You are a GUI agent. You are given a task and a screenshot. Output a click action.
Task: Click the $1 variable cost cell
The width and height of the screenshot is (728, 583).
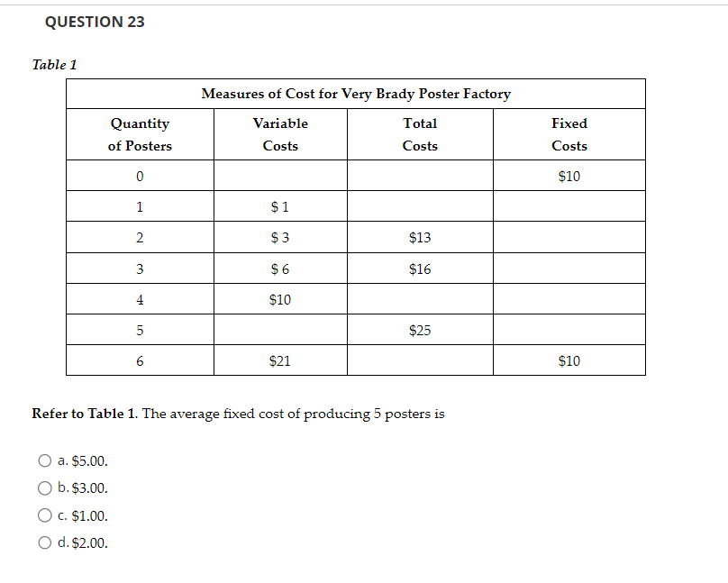click(280, 206)
